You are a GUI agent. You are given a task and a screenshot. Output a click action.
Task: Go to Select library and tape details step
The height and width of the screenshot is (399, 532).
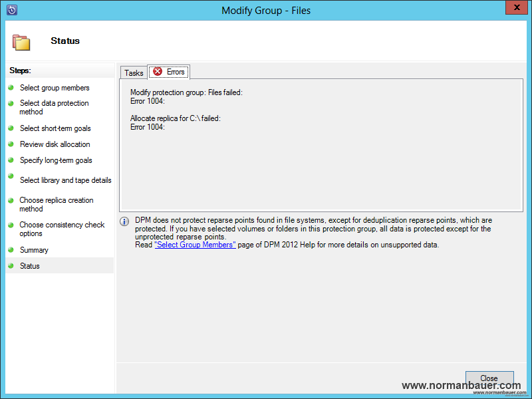(65, 180)
